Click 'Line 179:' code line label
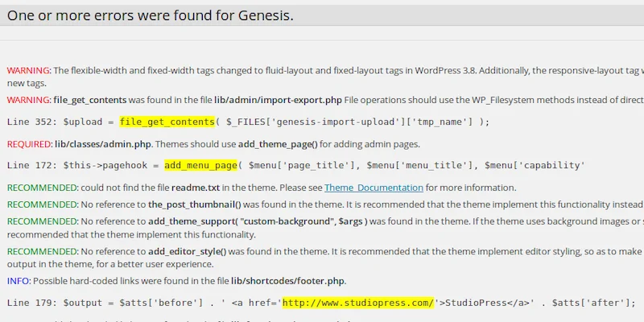This screenshot has height=322, width=644. (x=32, y=303)
